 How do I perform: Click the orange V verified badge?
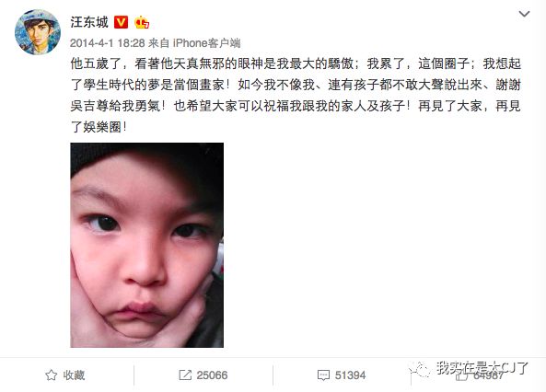[x=121, y=22]
